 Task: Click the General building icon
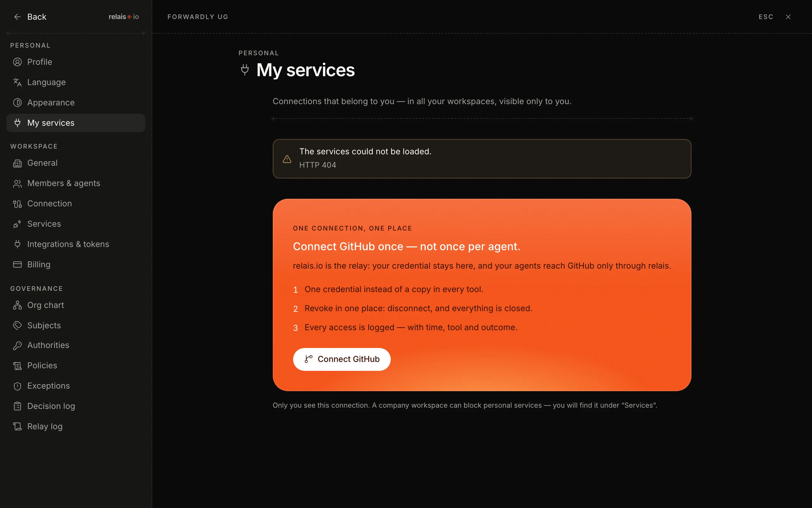[17, 163]
